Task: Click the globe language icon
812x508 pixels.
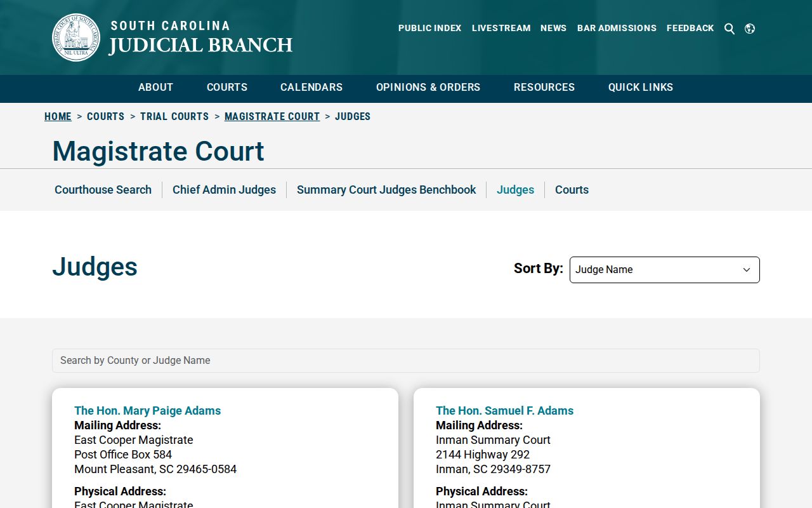Action: (750, 29)
